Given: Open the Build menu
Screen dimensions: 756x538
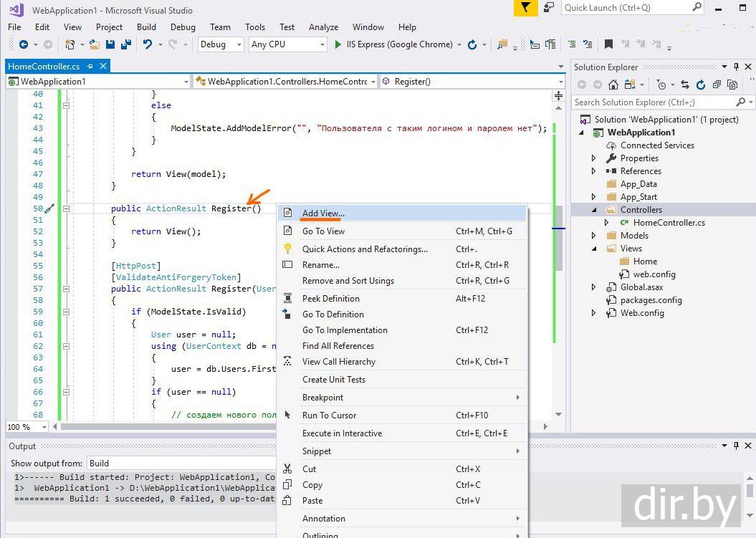Looking at the screenshot, I should pyautogui.click(x=146, y=27).
